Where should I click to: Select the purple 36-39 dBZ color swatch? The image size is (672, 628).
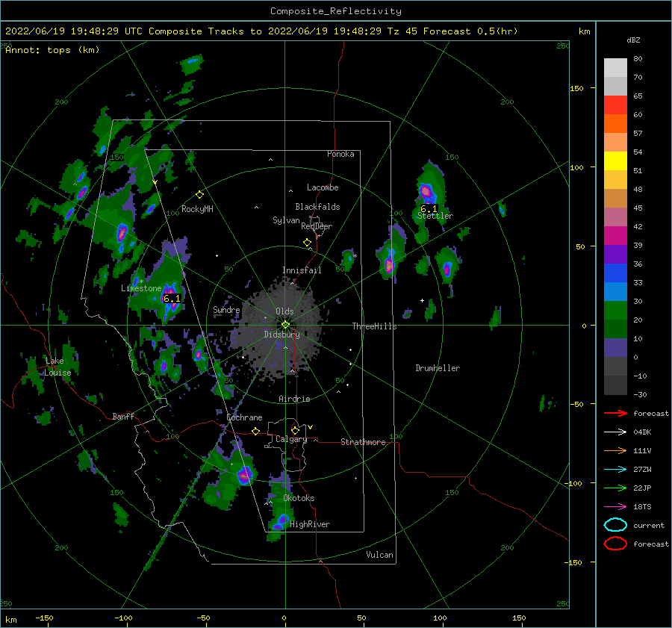tap(615, 255)
